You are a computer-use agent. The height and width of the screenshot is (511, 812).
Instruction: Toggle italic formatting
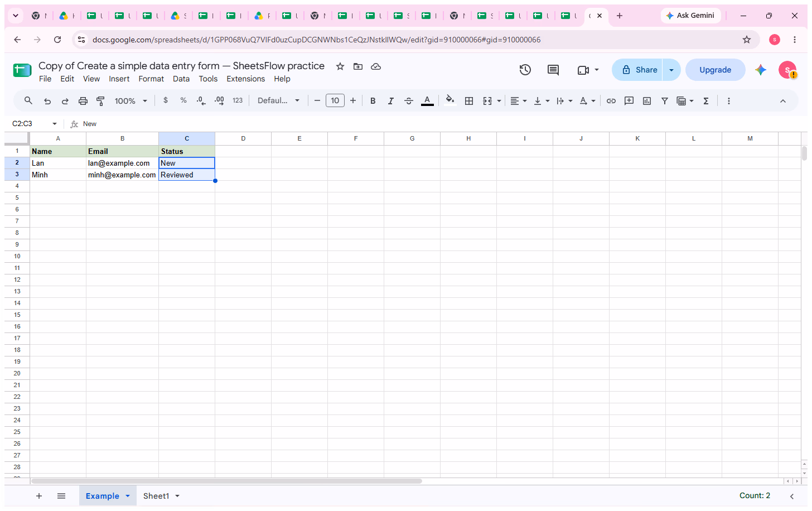(x=391, y=101)
